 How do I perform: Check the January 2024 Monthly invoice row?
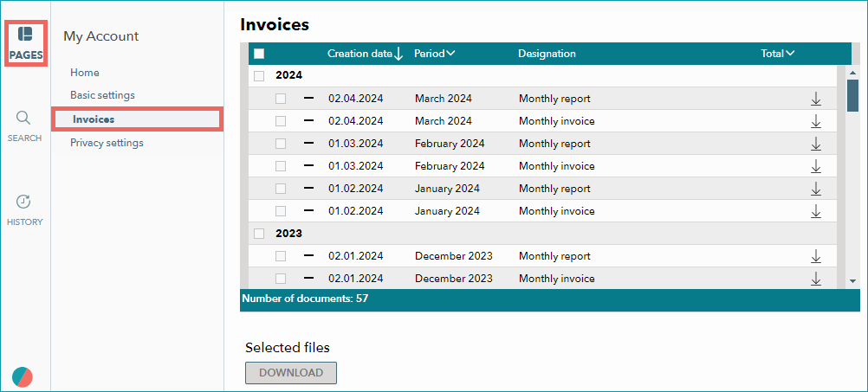tap(281, 211)
